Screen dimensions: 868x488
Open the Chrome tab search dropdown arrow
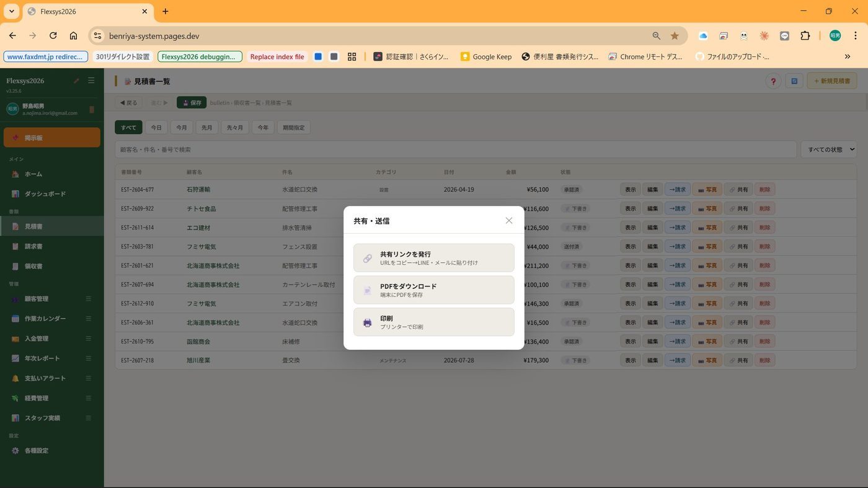(11, 11)
